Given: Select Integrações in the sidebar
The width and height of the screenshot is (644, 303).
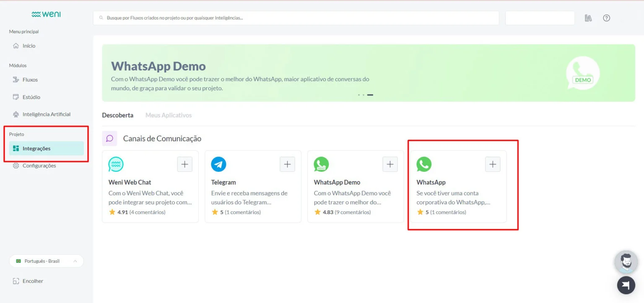Looking at the screenshot, I should tap(46, 148).
